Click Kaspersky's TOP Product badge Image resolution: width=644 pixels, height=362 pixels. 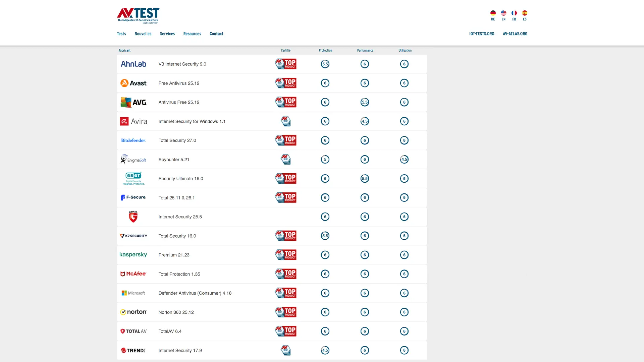click(285, 255)
